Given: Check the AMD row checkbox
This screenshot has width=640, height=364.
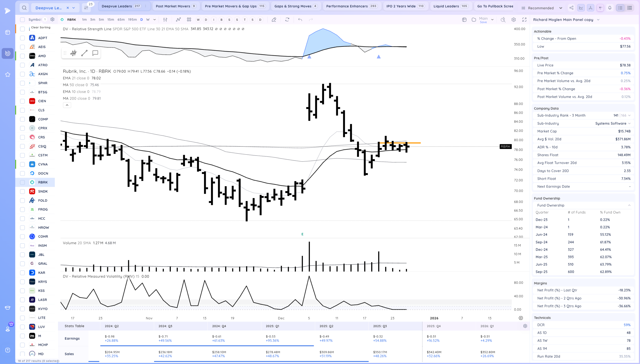Looking at the screenshot, I should (22, 56).
